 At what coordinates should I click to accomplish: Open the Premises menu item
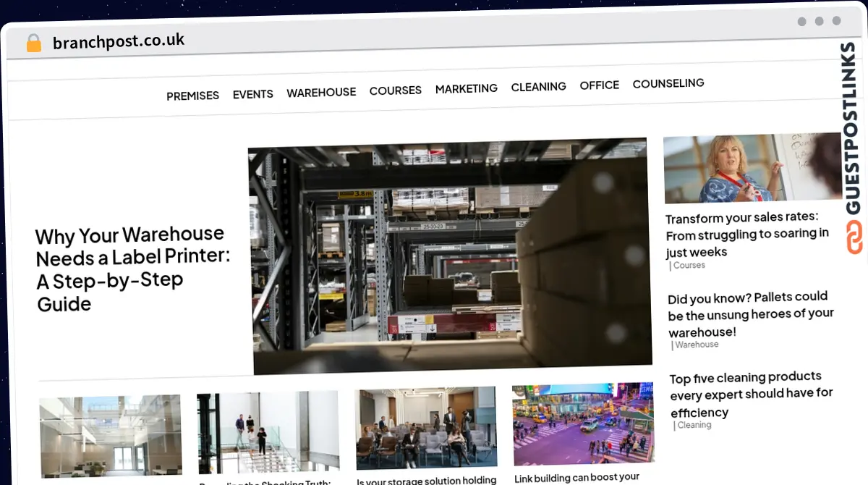(x=192, y=96)
